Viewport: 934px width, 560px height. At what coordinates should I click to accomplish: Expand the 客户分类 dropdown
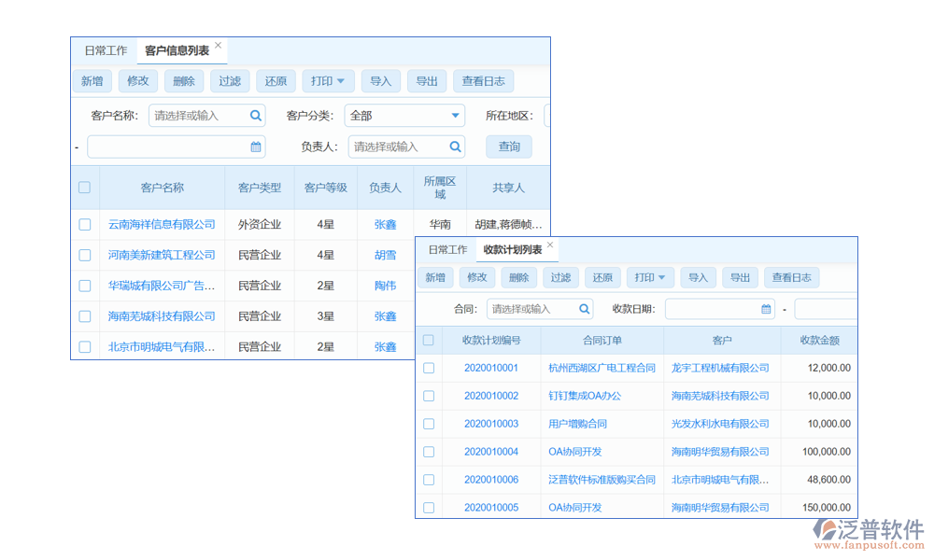(x=456, y=116)
